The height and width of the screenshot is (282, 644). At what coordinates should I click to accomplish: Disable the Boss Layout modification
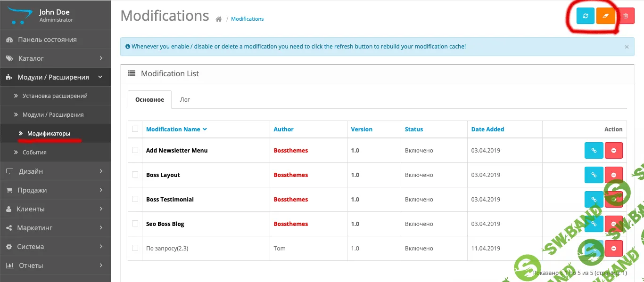point(613,175)
